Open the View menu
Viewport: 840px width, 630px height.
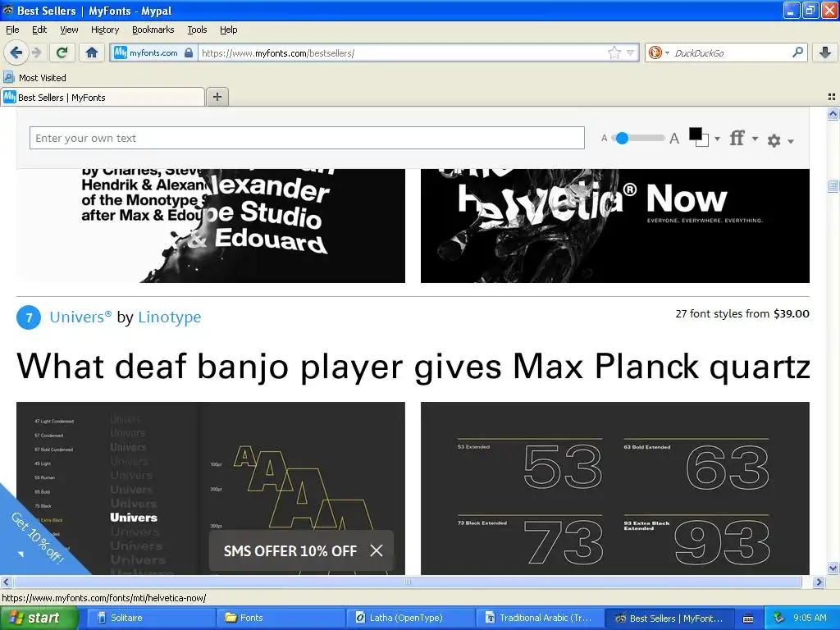(69, 30)
